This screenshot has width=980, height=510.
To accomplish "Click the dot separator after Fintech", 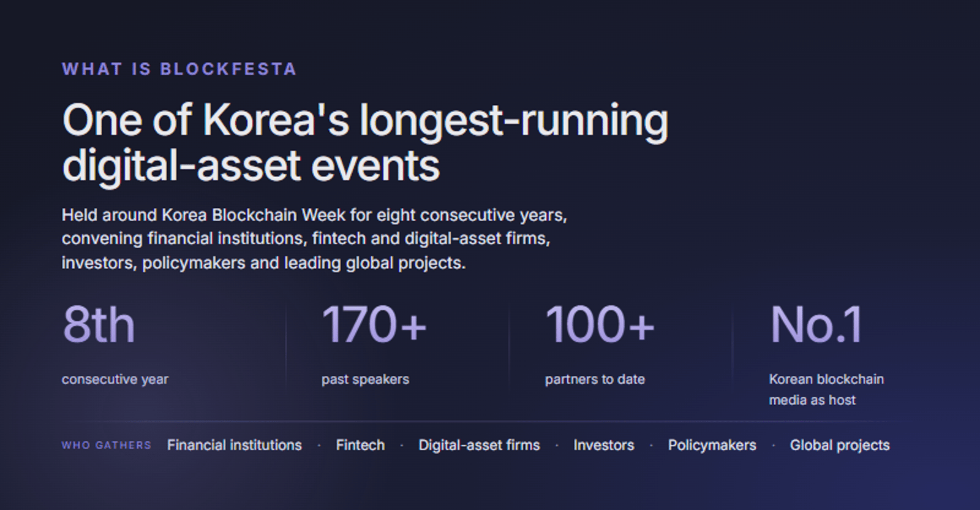I will 402,446.
